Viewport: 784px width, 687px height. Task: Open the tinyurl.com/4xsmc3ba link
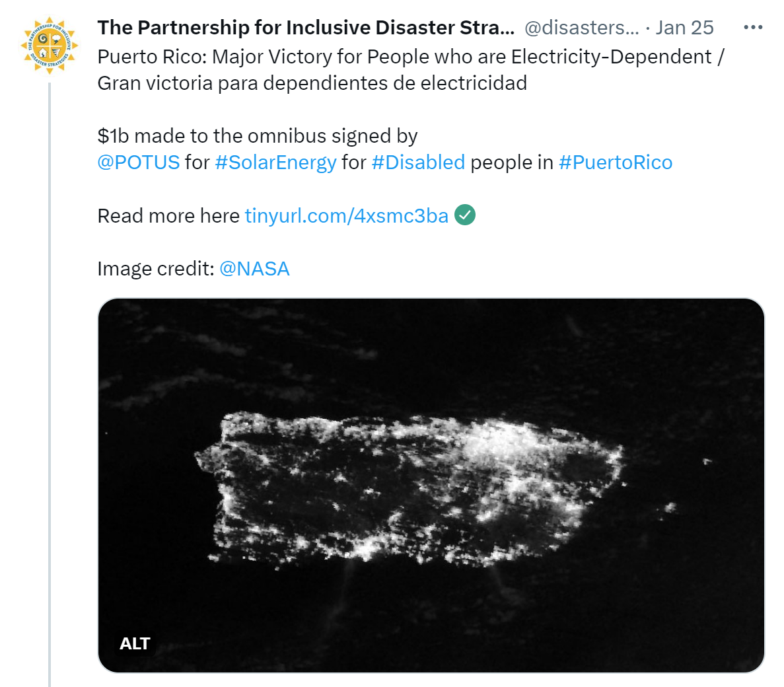(347, 215)
